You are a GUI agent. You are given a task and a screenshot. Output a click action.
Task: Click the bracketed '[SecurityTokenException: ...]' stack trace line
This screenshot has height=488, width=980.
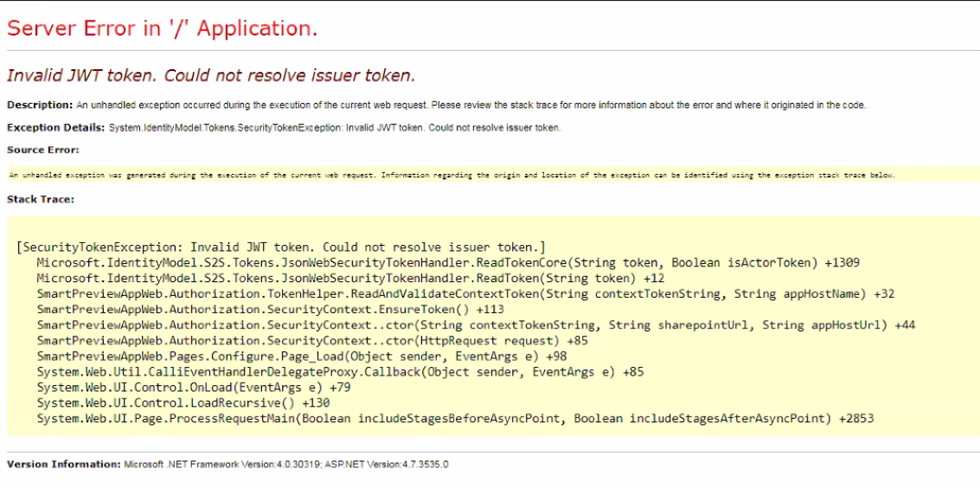[x=281, y=247]
